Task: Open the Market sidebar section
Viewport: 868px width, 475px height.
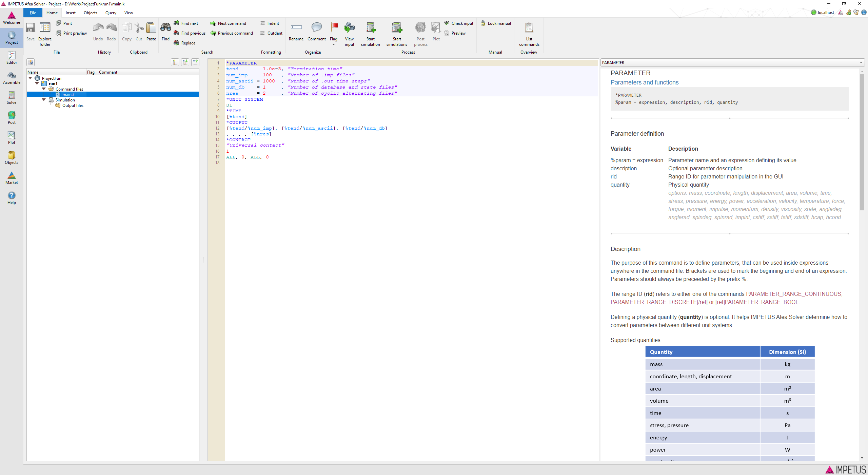Action: pyautogui.click(x=12, y=178)
